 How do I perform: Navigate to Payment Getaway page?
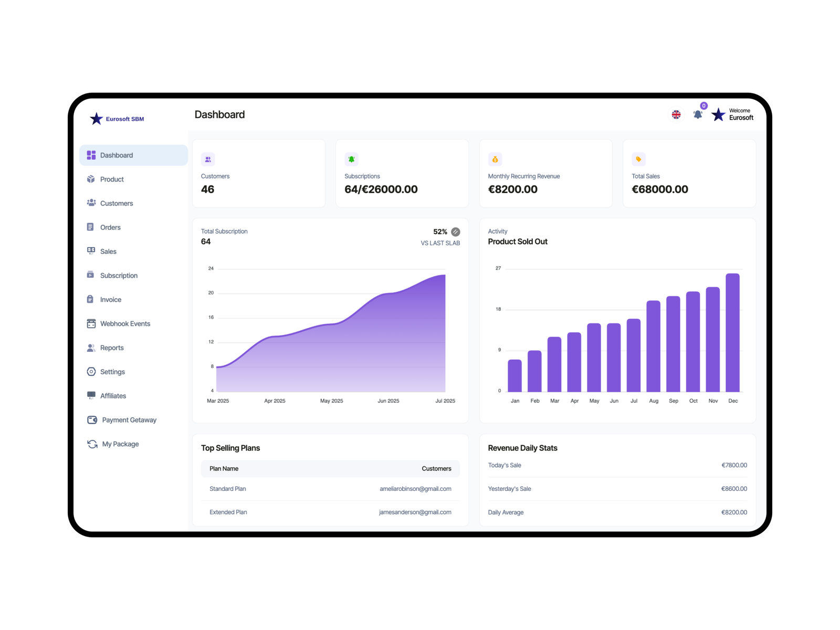[129, 420]
